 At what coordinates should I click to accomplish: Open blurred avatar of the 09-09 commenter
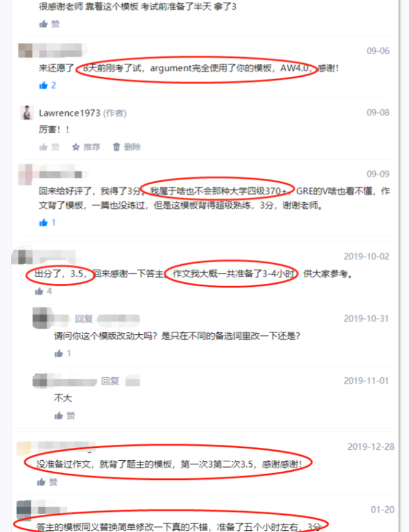click(25, 174)
